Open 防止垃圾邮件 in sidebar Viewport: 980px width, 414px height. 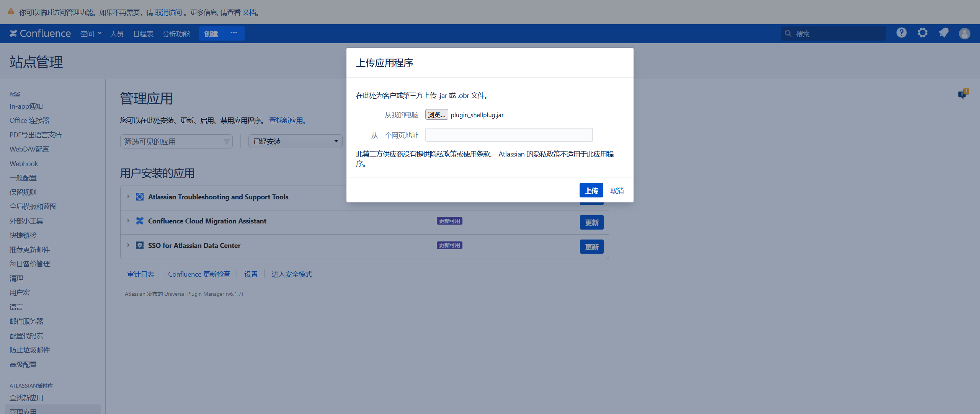click(30, 350)
